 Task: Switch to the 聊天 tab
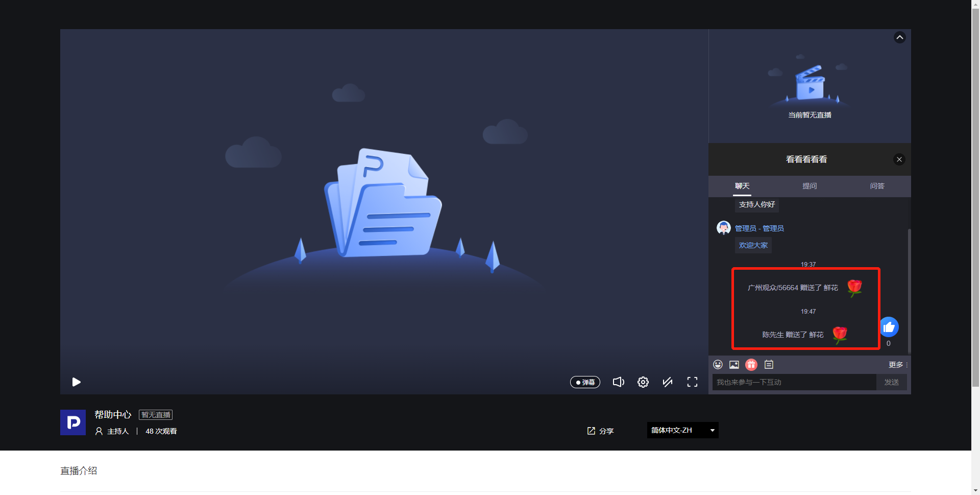(x=742, y=186)
